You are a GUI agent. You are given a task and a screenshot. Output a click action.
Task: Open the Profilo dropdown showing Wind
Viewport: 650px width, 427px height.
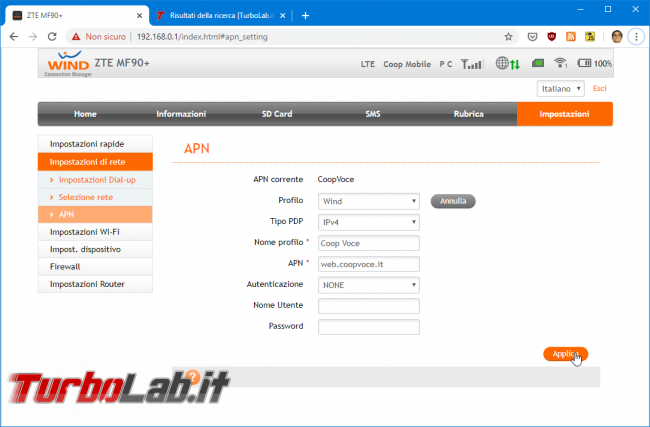369,201
